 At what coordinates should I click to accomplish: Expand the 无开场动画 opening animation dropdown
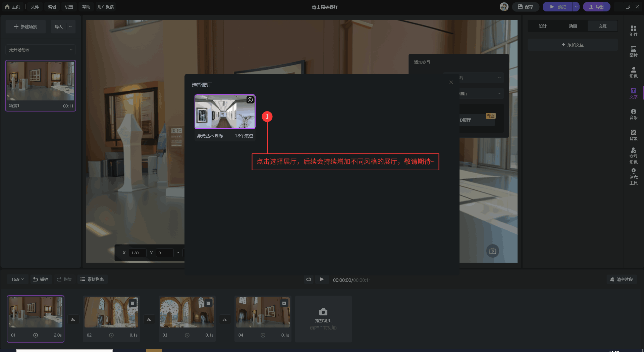pos(41,50)
